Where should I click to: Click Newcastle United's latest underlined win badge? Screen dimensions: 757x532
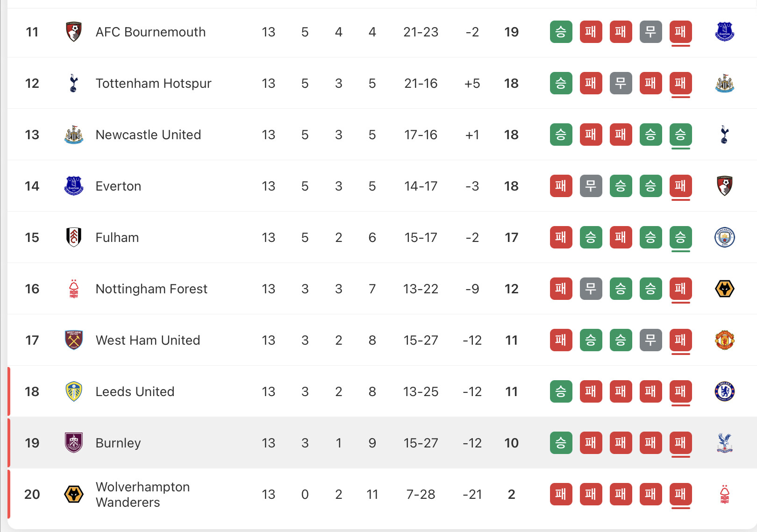(x=680, y=135)
